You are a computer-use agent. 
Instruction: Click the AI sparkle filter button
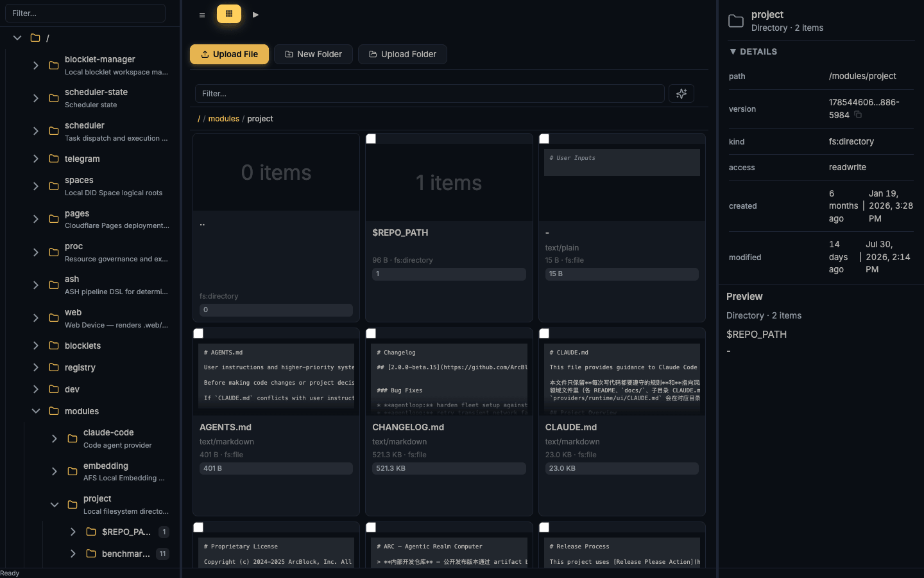pyautogui.click(x=681, y=93)
